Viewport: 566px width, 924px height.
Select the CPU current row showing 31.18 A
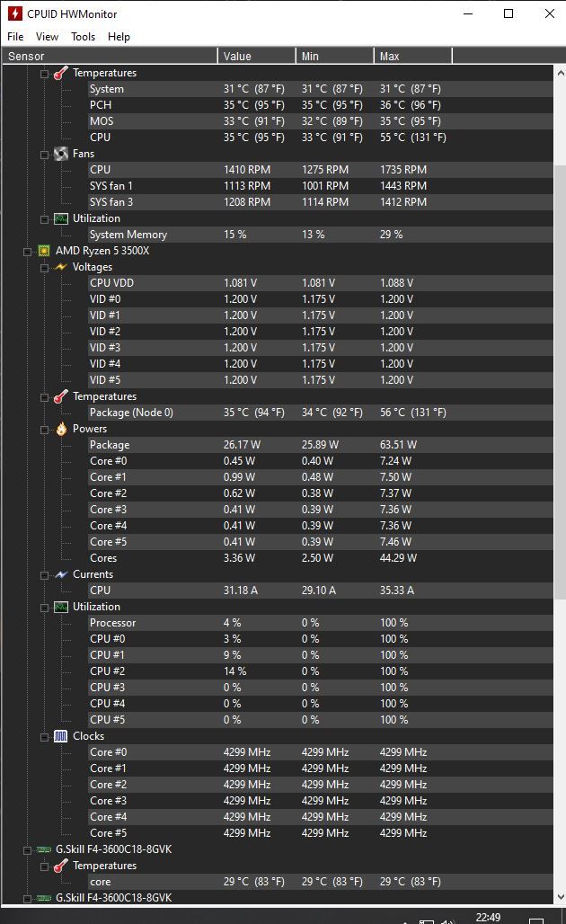pos(321,591)
